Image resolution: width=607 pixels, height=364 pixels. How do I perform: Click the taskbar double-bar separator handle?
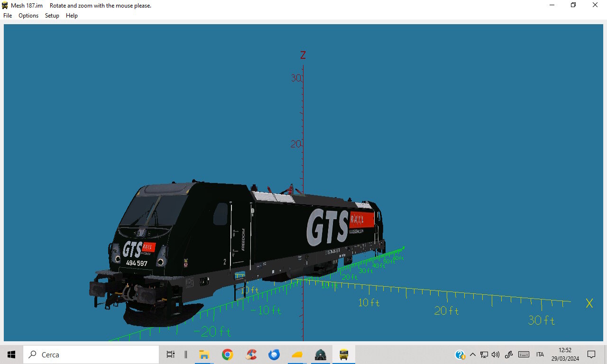[186, 355]
